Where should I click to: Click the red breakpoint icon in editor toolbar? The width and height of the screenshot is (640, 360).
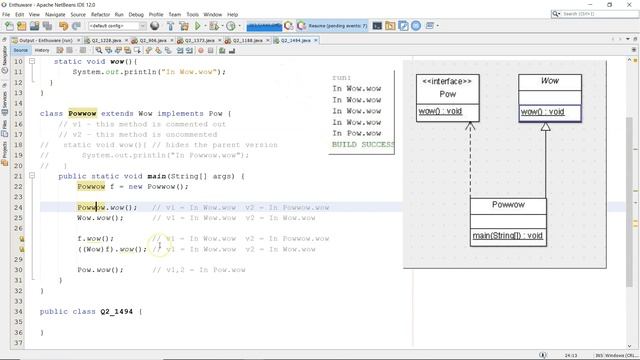200,50
